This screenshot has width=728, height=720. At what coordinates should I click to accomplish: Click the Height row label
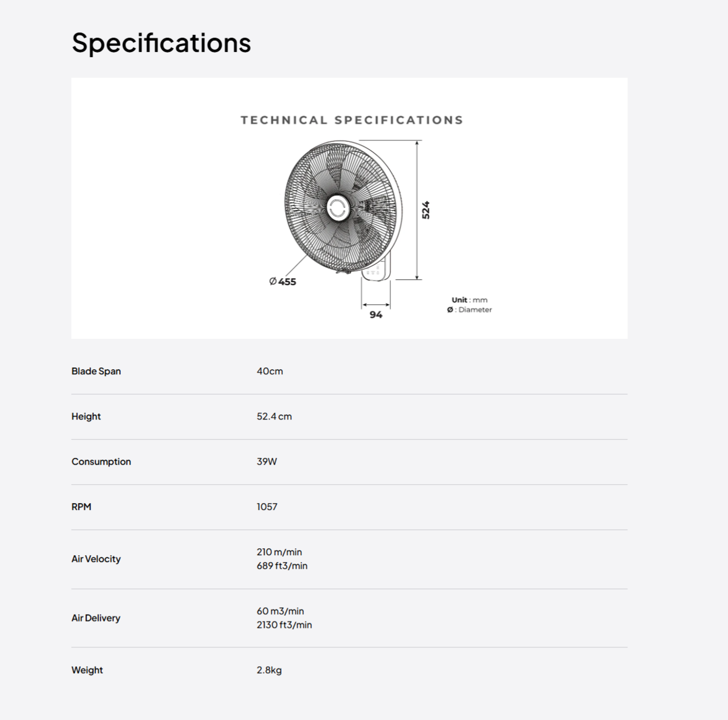(x=86, y=416)
